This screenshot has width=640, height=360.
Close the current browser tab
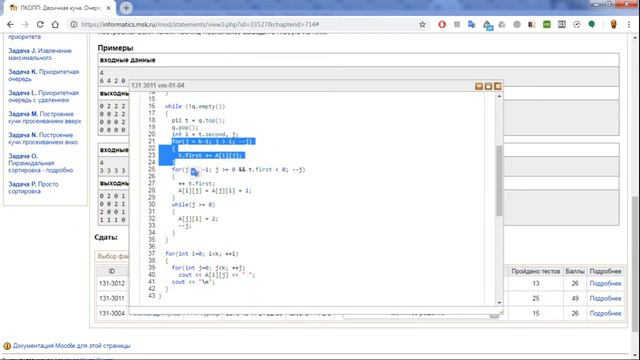(109, 8)
